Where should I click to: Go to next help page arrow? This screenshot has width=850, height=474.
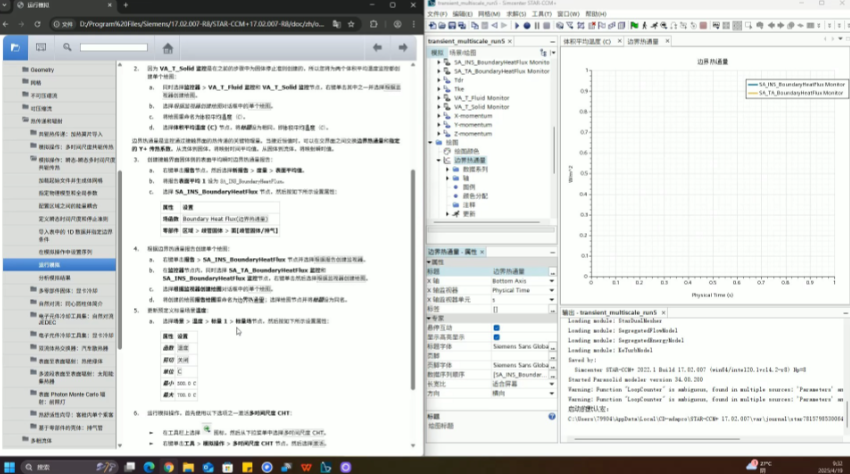coord(405,47)
